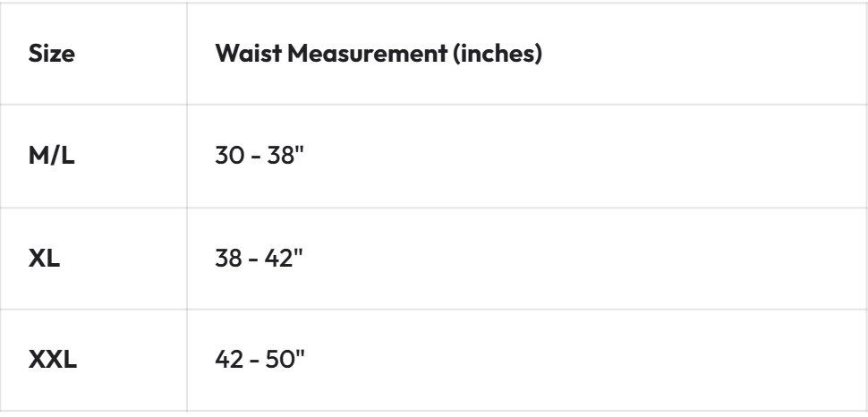Viewport: 868px width, 417px height.
Task: Click the (inches) text in the header
Action: [x=506, y=55]
